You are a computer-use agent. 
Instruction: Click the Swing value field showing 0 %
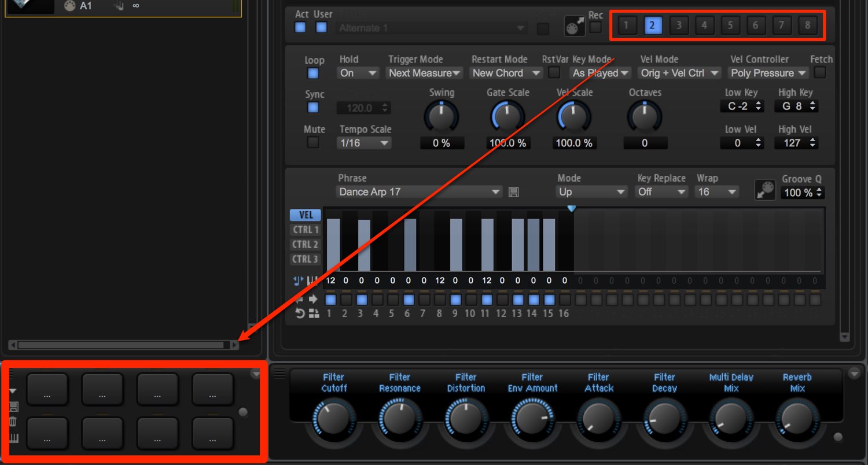(x=442, y=143)
